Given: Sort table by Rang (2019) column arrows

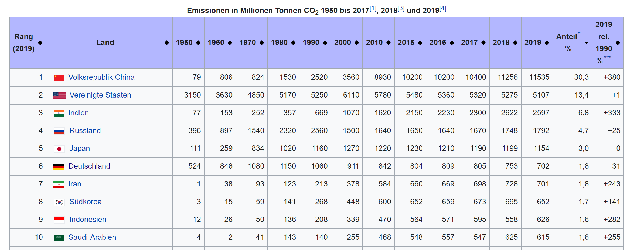Looking at the screenshot, I should (40, 43).
